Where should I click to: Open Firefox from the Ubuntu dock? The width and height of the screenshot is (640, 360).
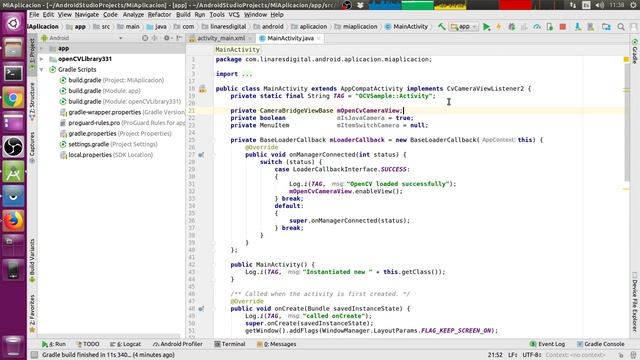[13, 220]
